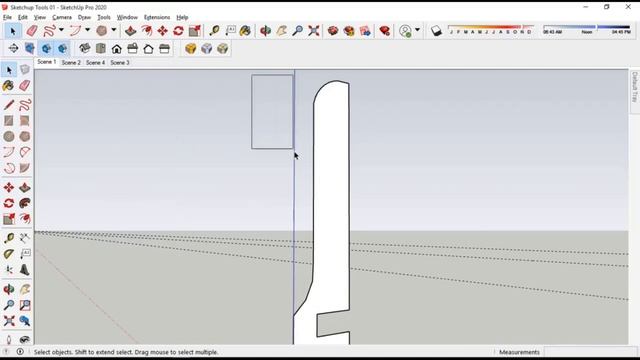Expand the Arc tool dropdown arrow
This screenshot has height=360, width=640.
pyautogui.click(x=87, y=30)
